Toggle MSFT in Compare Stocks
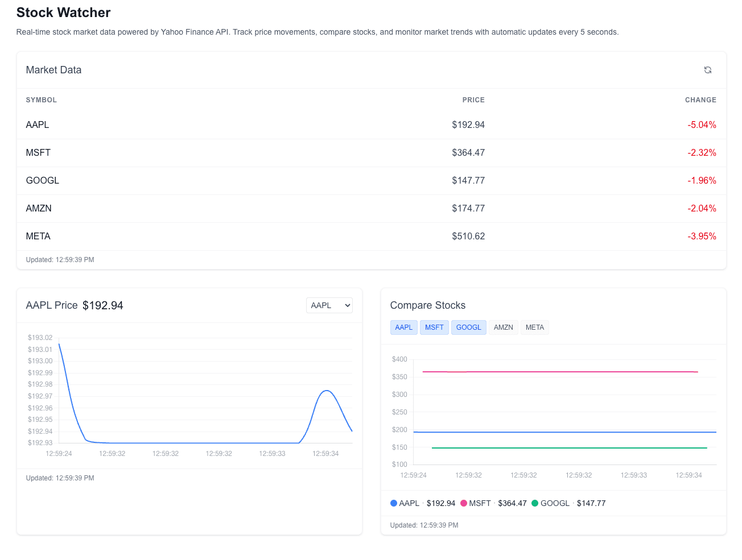The image size is (742, 560). tap(434, 327)
